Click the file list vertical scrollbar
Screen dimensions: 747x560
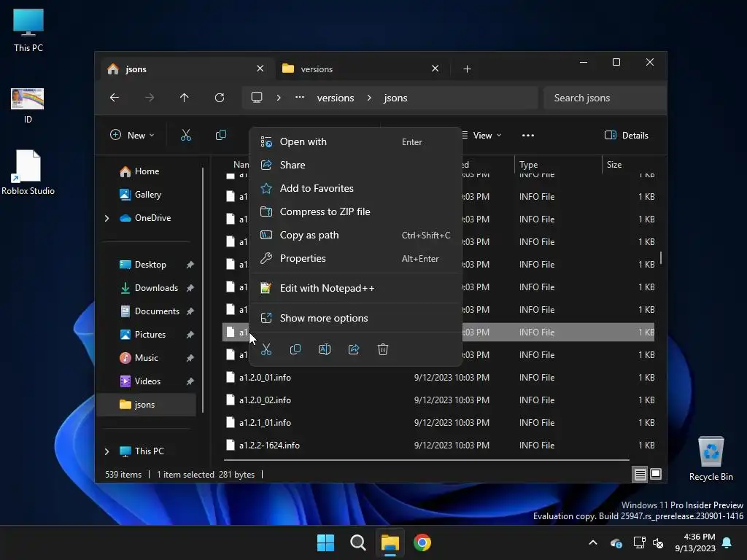pyautogui.click(x=661, y=257)
